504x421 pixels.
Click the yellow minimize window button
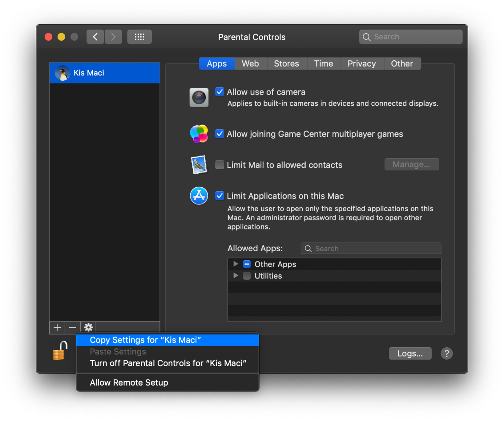(x=61, y=37)
